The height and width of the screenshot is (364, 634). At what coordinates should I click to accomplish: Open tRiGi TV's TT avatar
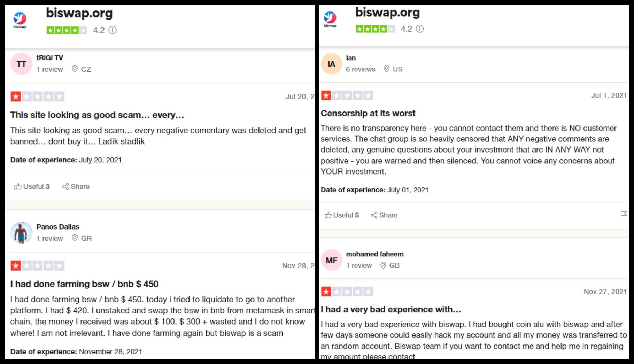pos(21,64)
